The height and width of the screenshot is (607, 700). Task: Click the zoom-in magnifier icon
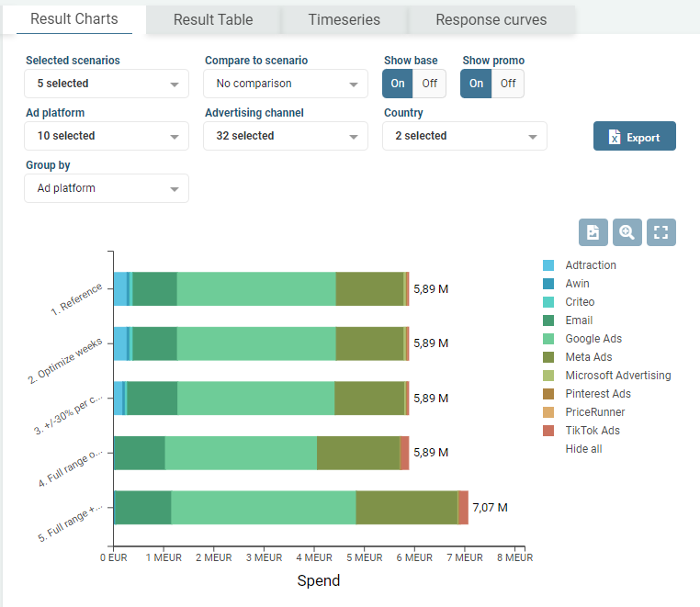[627, 232]
